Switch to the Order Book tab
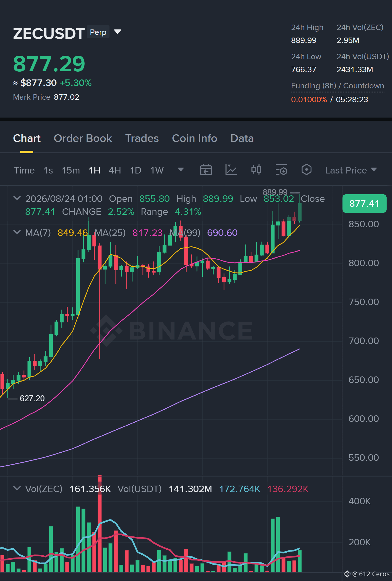The height and width of the screenshot is (581, 392). (83, 138)
